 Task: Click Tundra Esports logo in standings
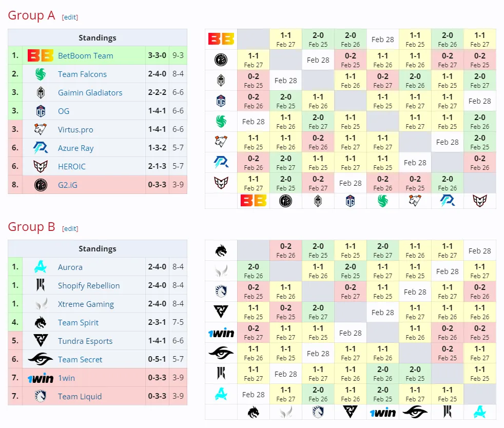41,341
